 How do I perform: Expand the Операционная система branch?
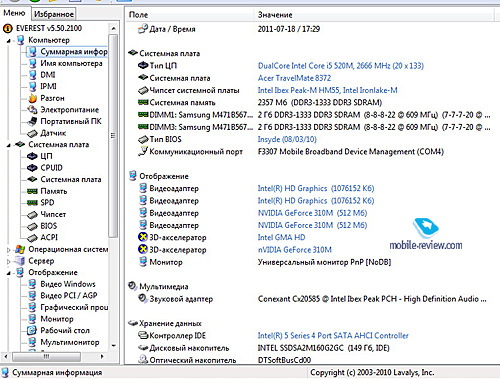(x=9, y=250)
